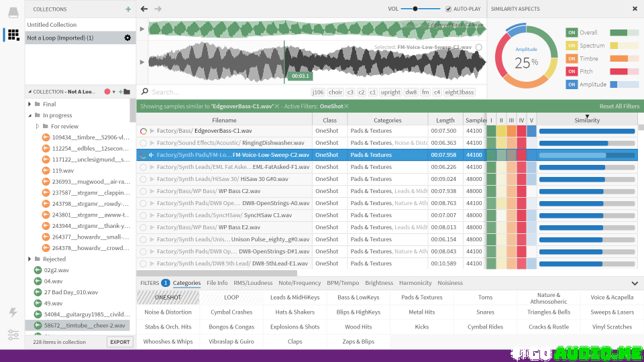Open the drive/library view in the sidebar
This screenshot has height=362, width=644.
pyautogui.click(x=13, y=12)
